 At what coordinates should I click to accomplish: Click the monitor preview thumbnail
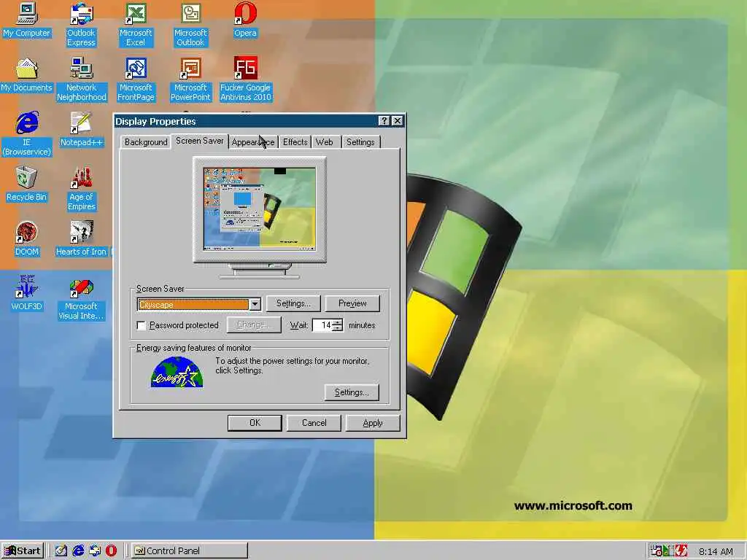[x=260, y=209]
